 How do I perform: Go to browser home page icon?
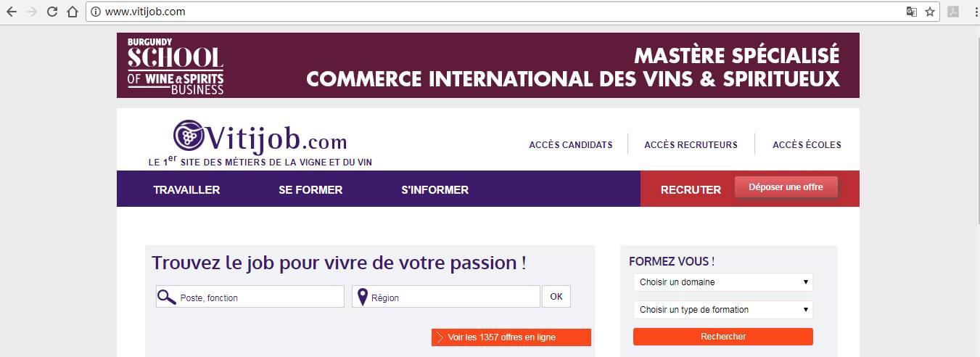coord(72,12)
